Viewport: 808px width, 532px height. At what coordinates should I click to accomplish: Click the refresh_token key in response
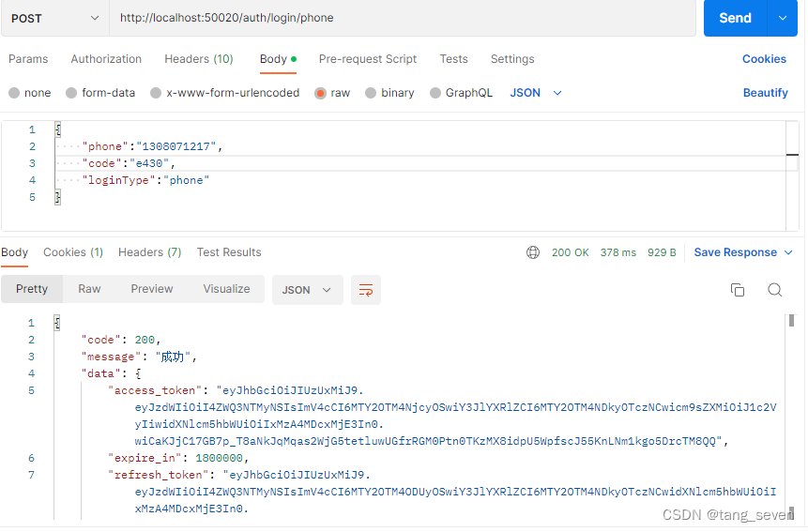[158, 476]
